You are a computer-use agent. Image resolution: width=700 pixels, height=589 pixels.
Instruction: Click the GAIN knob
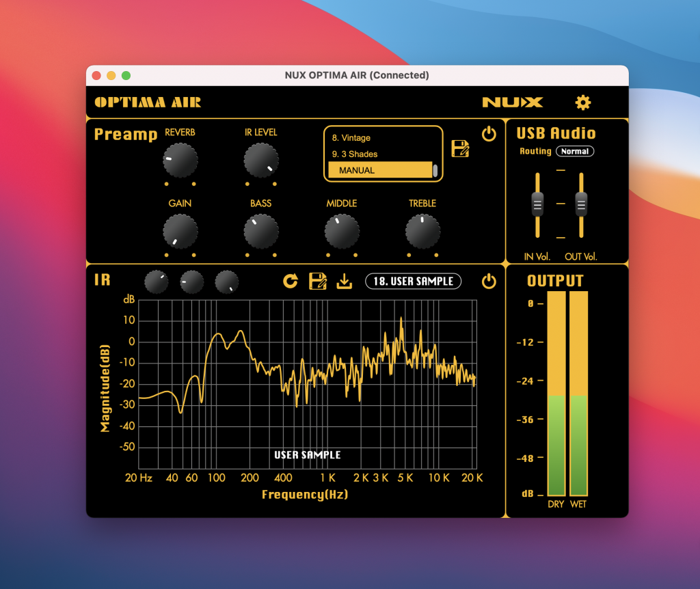[180, 231]
